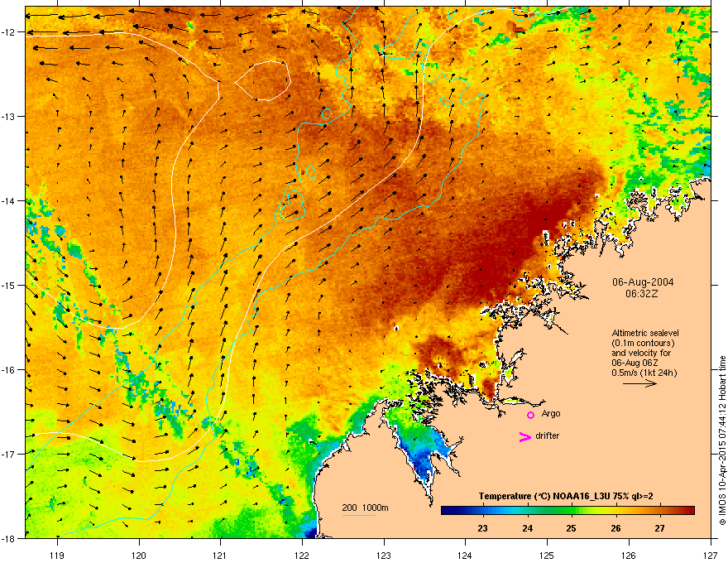Click the '(0.1m contours)' caption line
728x563 pixels.
643,343
